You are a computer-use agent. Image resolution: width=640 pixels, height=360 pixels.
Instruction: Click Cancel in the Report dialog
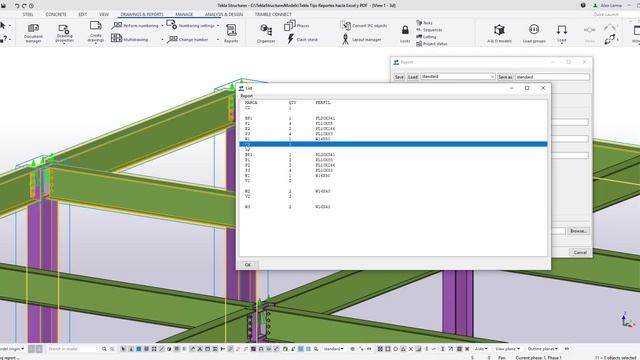[x=580, y=252]
